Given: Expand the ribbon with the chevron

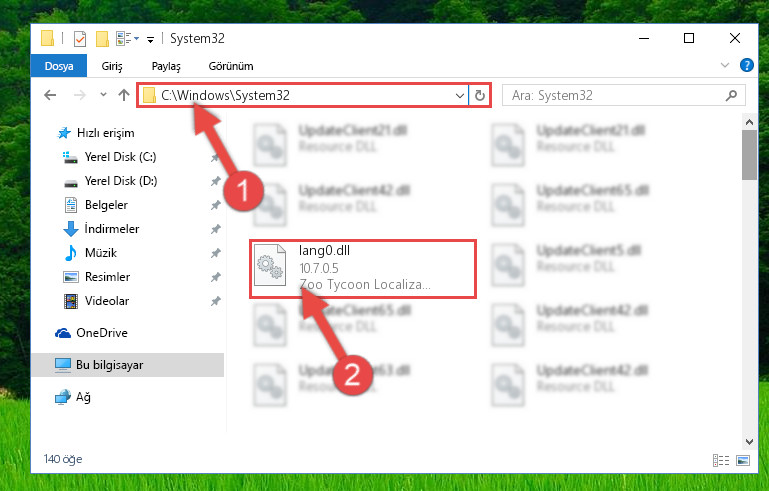Looking at the screenshot, I should click(x=724, y=65).
